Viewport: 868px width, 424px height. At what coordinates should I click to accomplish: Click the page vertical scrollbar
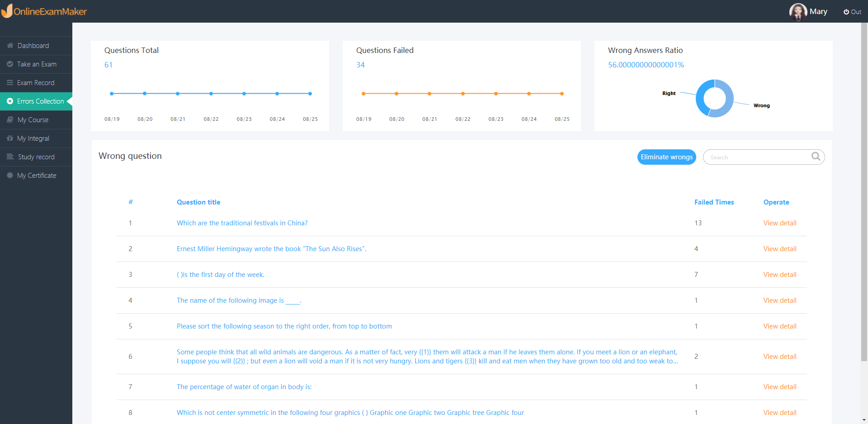(864, 181)
